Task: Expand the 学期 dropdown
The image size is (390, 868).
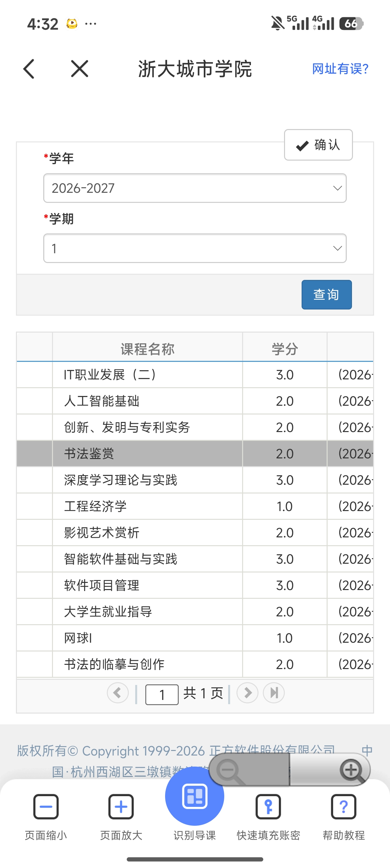Action: coord(195,248)
